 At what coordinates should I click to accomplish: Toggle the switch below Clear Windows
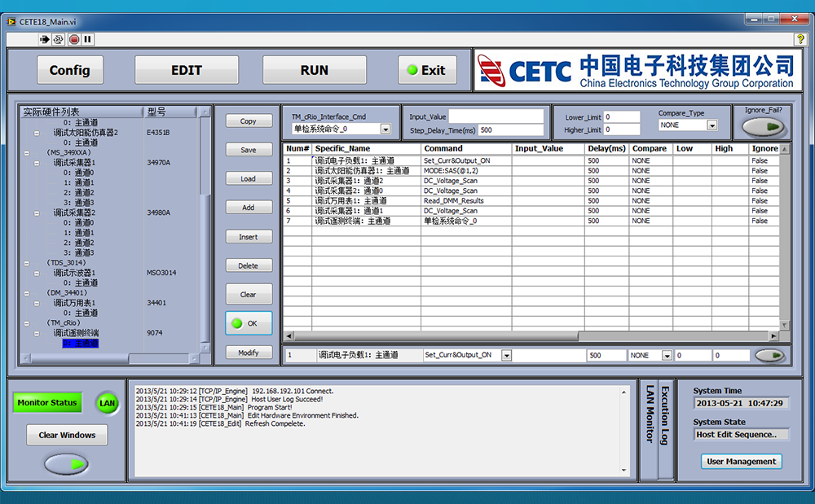(x=66, y=464)
